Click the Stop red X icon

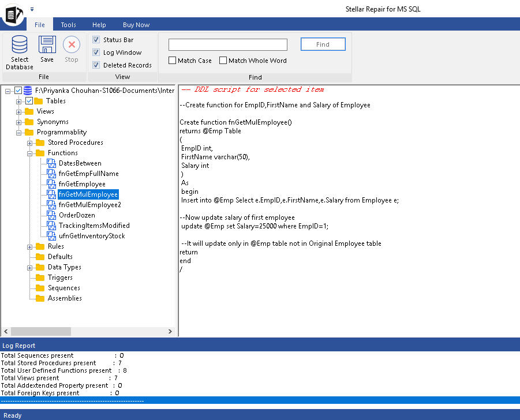pos(72,44)
